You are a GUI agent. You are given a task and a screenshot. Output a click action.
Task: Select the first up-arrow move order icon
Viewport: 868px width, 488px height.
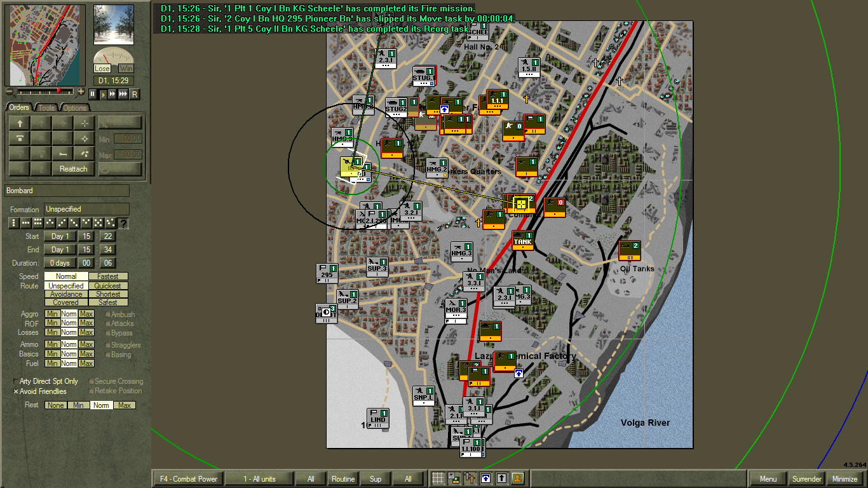(x=20, y=123)
